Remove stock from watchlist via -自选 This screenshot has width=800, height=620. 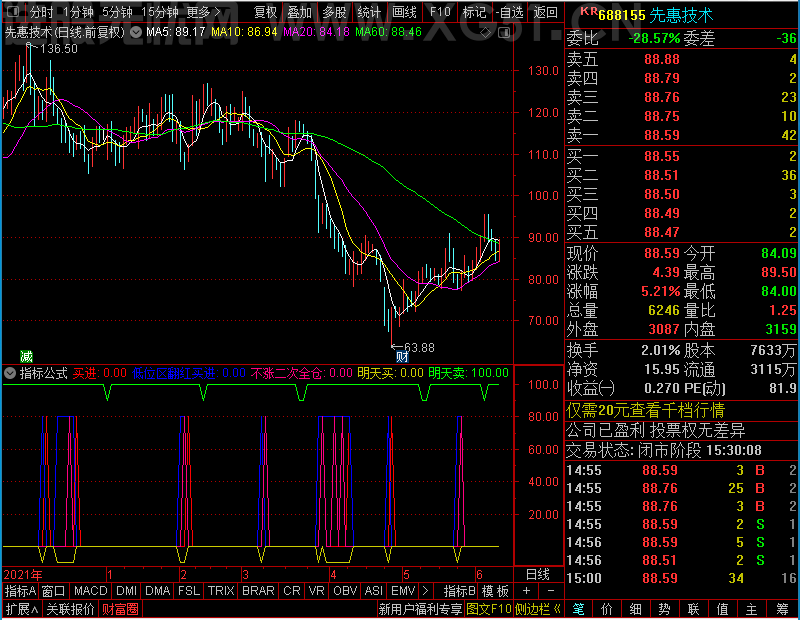(x=510, y=12)
